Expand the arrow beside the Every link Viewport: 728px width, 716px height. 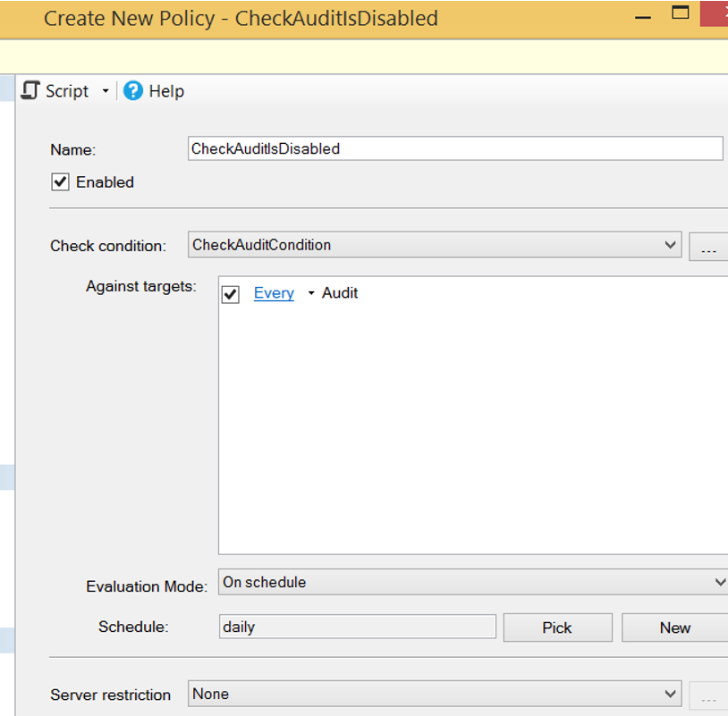tap(311, 293)
